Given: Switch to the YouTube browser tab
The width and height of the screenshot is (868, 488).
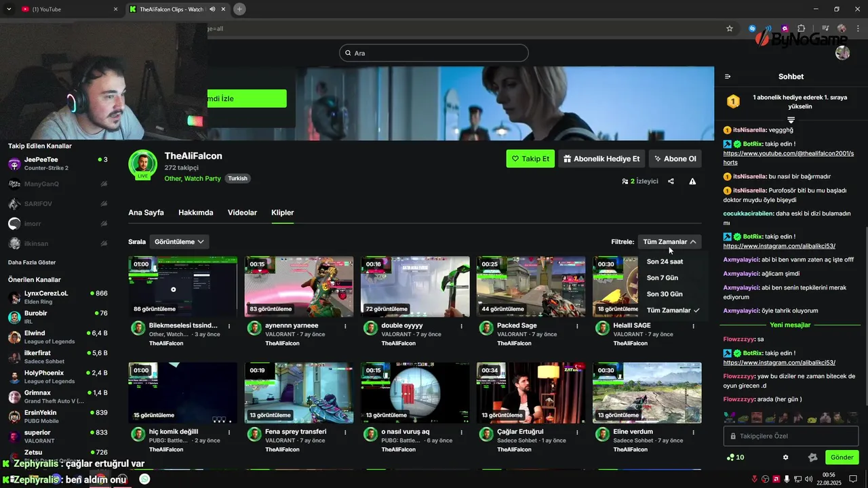Looking at the screenshot, I should click(x=69, y=9).
